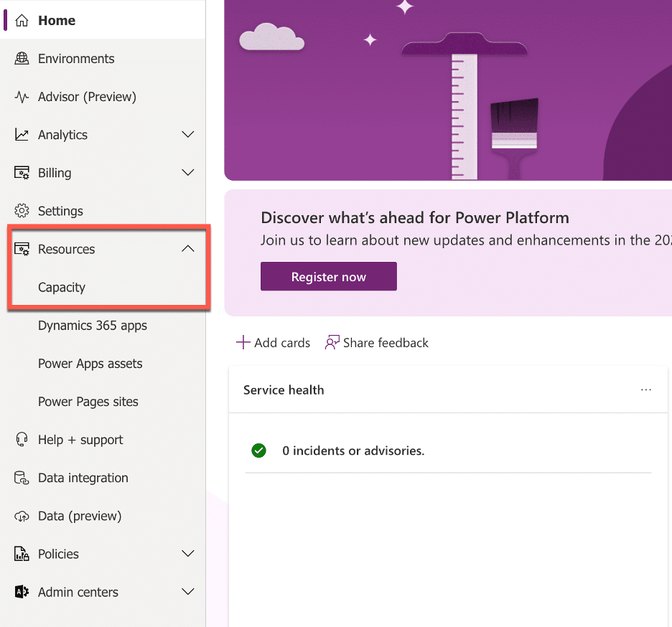Expand the Policies section chevron
The image size is (672, 627).
(x=187, y=553)
